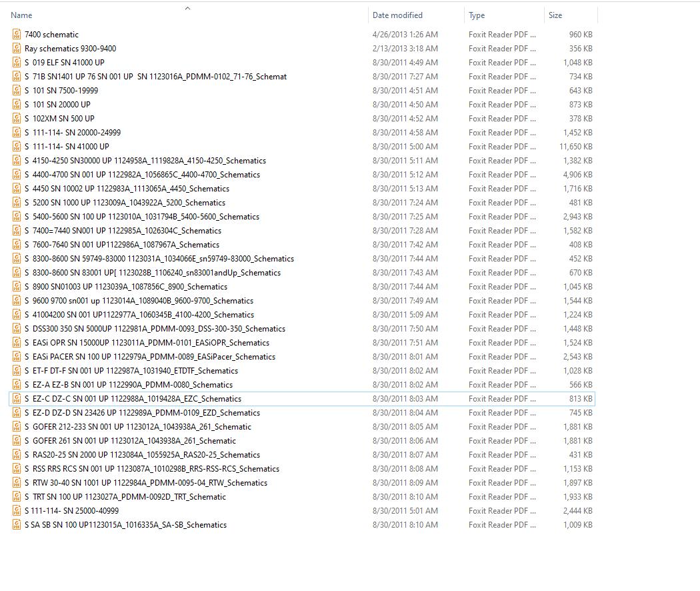Click the 1,009 KB size value
The height and width of the screenshot is (591, 700).
tap(578, 524)
